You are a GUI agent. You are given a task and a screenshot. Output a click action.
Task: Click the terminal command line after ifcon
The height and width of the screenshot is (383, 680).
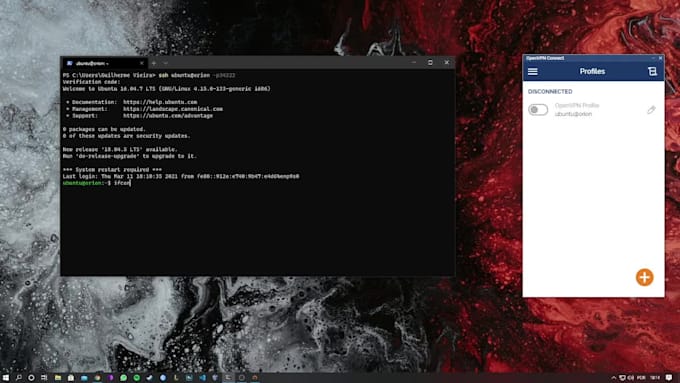tap(131, 183)
